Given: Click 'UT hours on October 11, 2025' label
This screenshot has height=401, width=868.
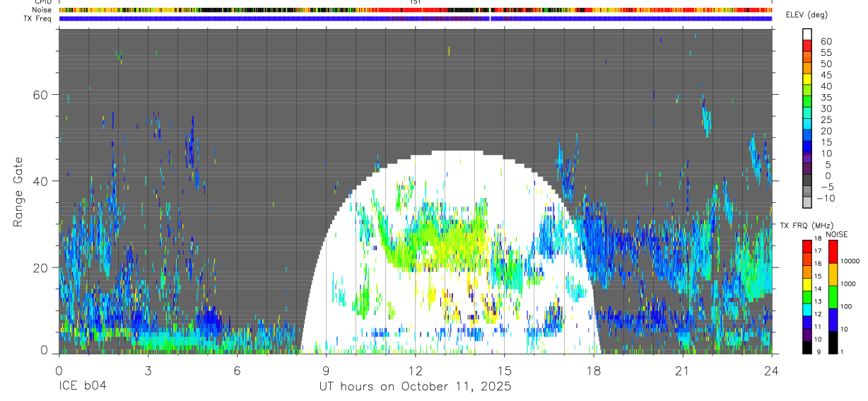Looking at the screenshot, I should point(414,387).
